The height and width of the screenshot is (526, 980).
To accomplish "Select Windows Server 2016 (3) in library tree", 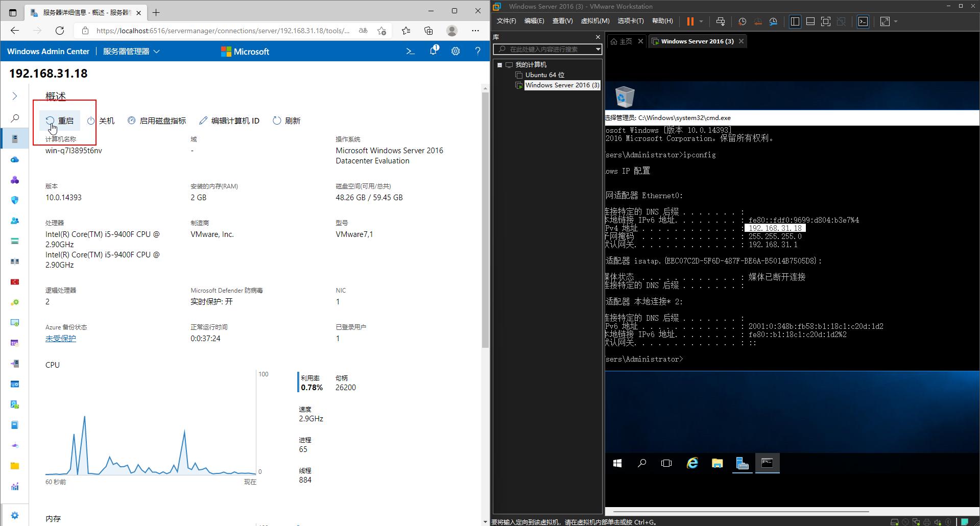I will (562, 85).
